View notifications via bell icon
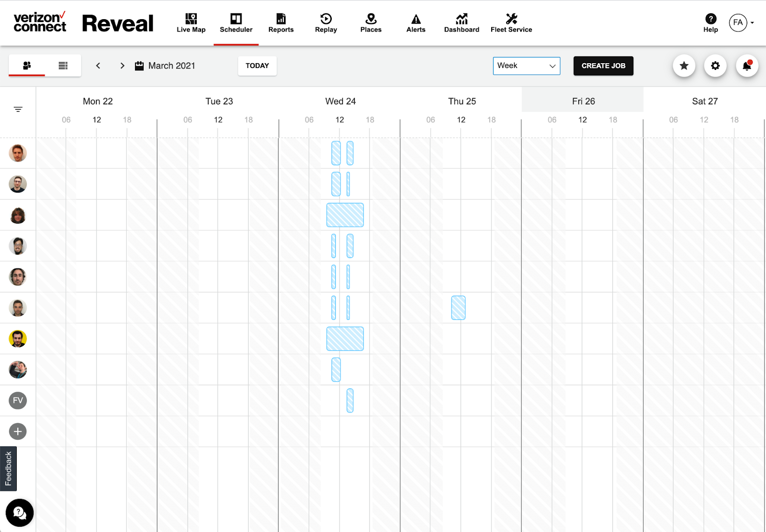766x532 pixels. tap(746, 66)
